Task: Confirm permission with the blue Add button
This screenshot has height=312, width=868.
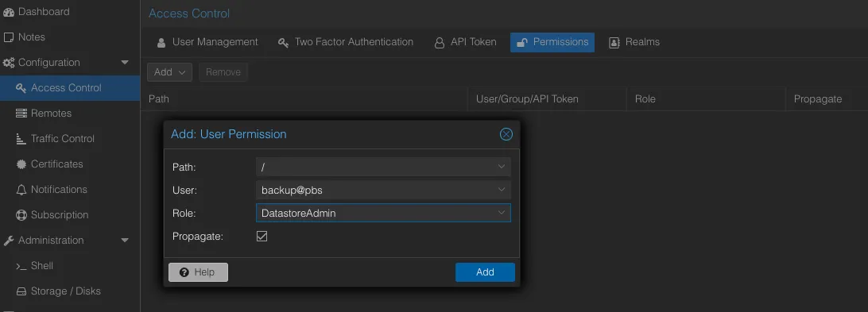Action: point(485,272)
